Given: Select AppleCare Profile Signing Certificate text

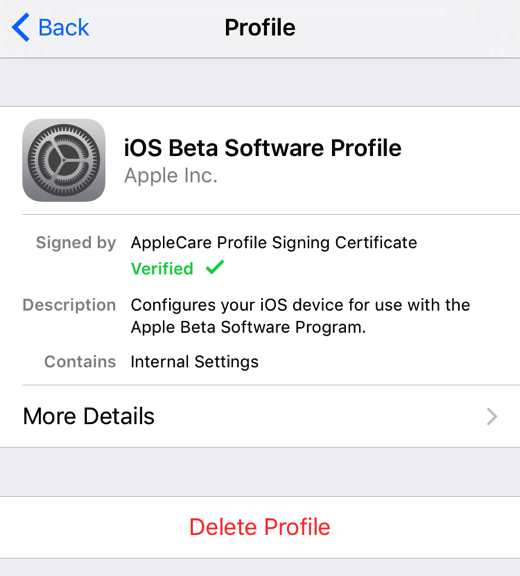Looking at the screenshot, I should (274, 242).
